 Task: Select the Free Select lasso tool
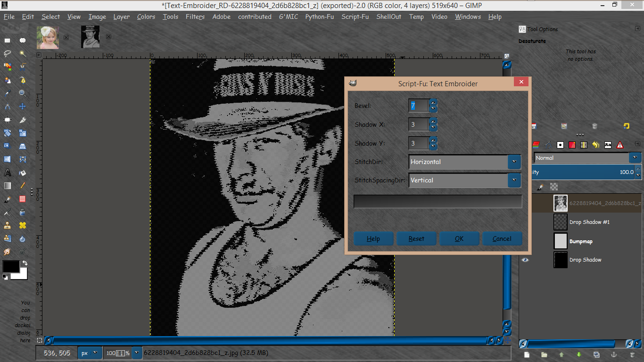pos(8,53)
